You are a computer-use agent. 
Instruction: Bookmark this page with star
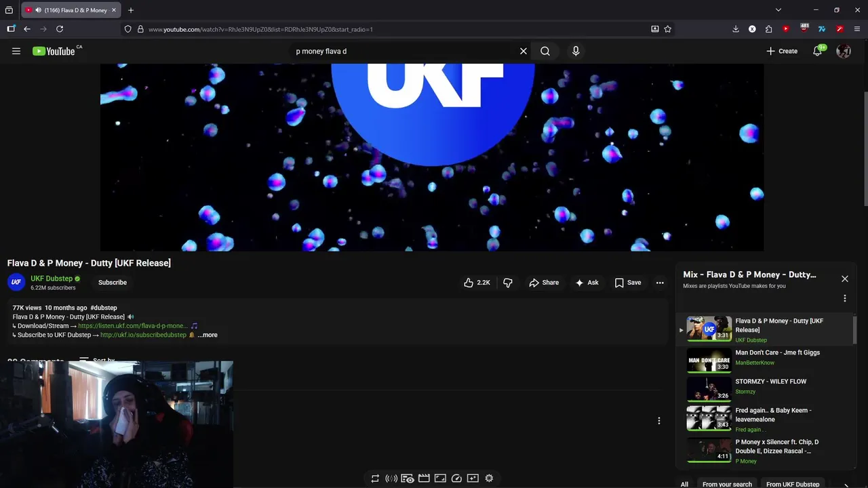tap(668, 29)
